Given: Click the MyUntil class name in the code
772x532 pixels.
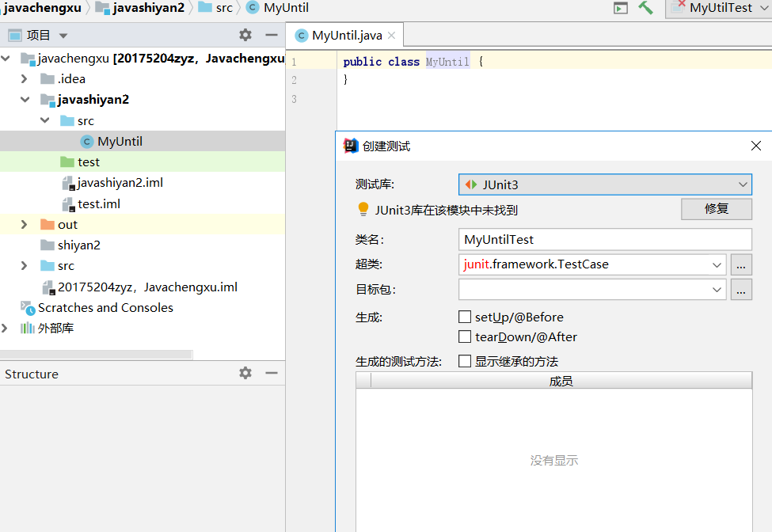Looking at the screenshot, I should point(447,62).
